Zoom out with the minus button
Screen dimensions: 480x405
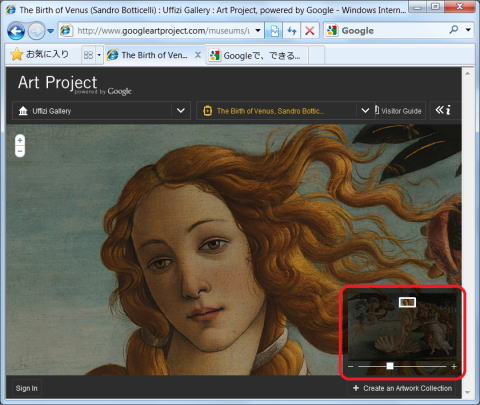pyautogui.click(x=20, y=151)
